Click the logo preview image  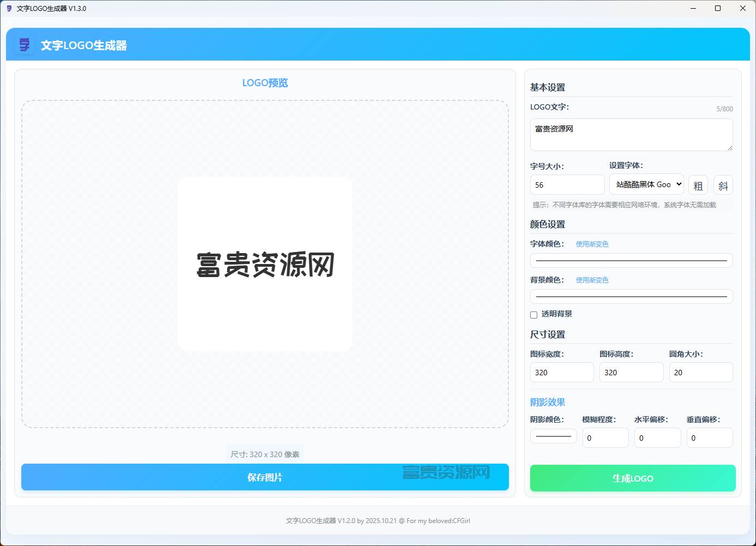265,264
